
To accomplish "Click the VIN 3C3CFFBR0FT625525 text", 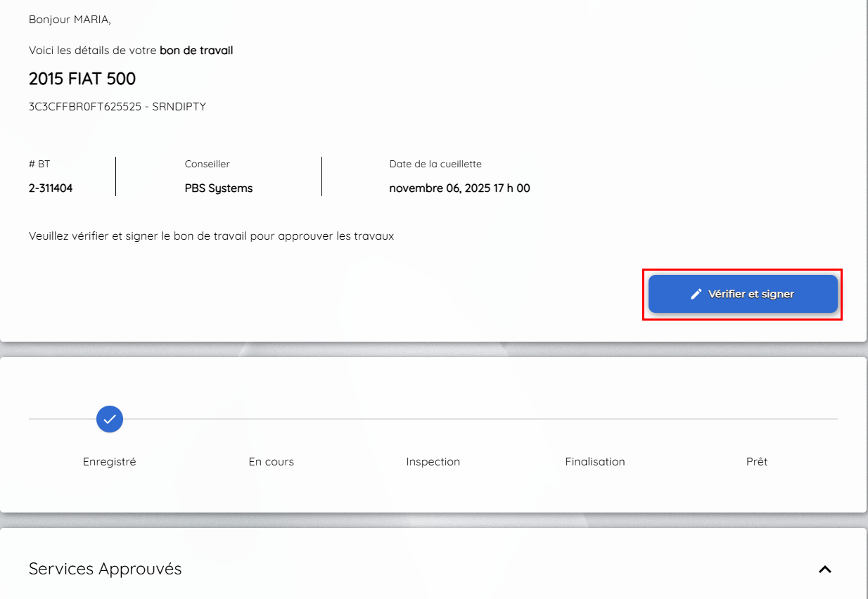I will [85, 107].
